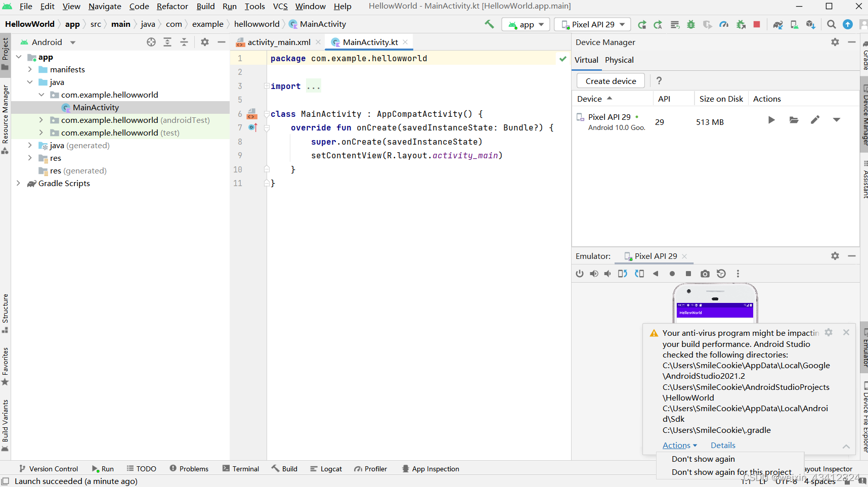The height and width of the screenshot is (487, 868).
Task: Choose Don't show again option
Action: 703,459
